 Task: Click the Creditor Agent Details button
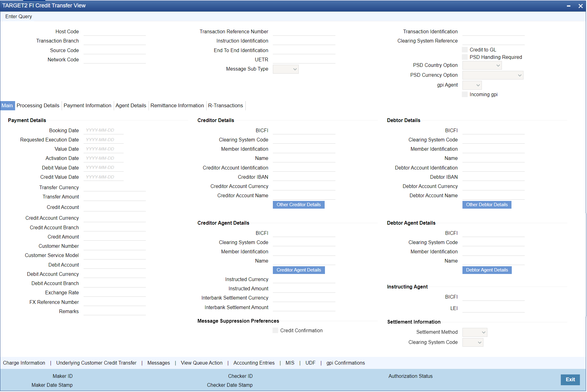click(299, 270)
